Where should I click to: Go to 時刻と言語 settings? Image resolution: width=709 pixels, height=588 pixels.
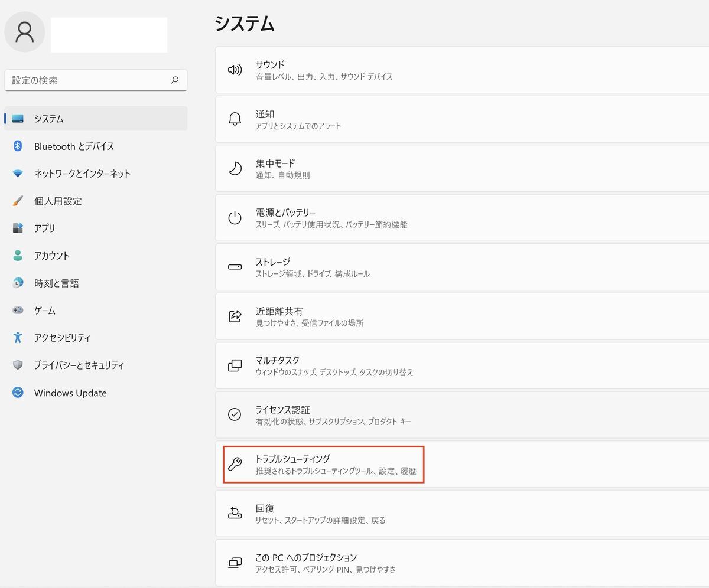click(96, 283)
